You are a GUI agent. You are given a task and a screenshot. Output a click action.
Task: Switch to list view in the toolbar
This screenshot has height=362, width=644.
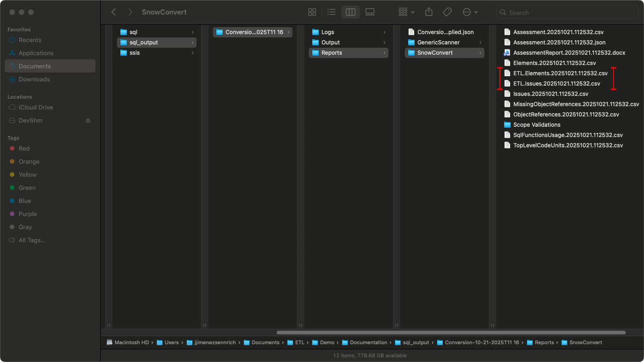click(x=331, y=12)
